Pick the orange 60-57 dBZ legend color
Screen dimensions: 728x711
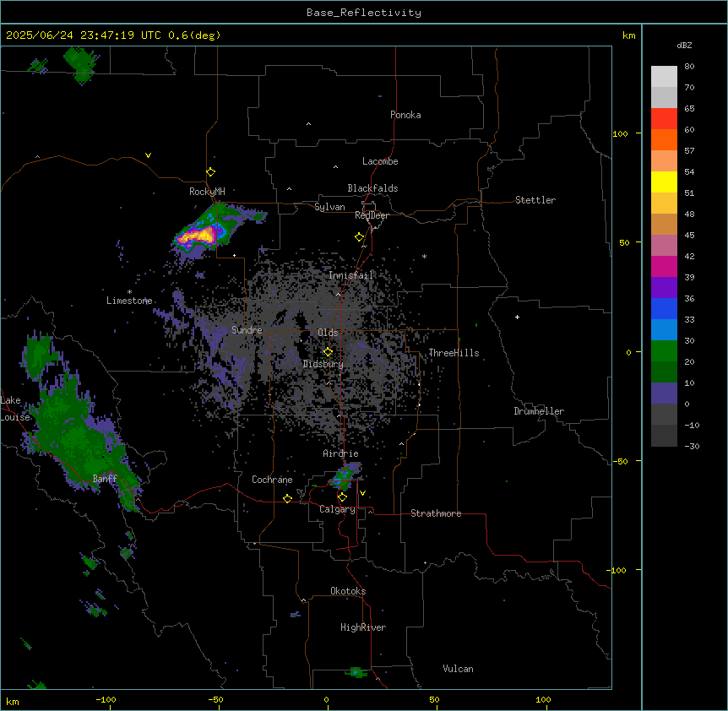pos(664,139)
